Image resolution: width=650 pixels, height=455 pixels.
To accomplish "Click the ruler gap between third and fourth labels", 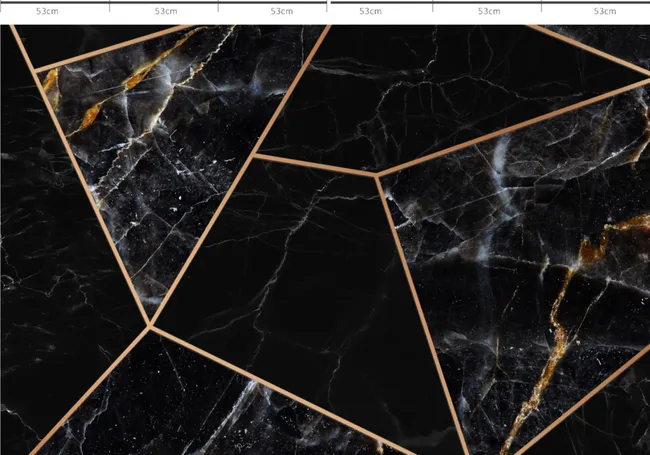I will point(329,4).
